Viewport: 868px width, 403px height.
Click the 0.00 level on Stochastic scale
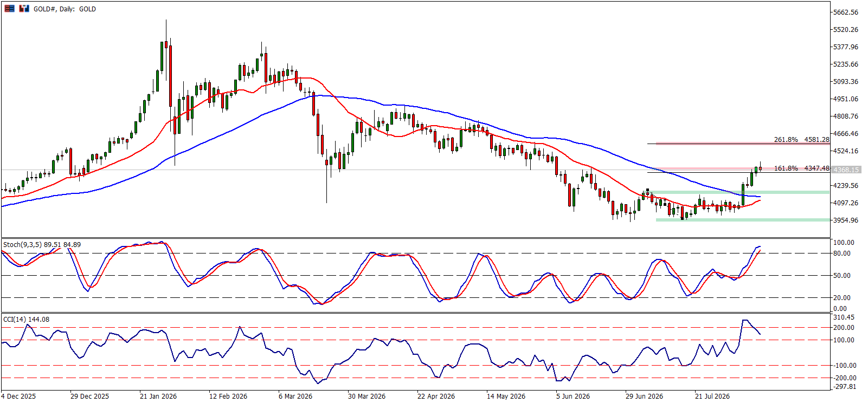pyautogui.click(x=840, y=309)
